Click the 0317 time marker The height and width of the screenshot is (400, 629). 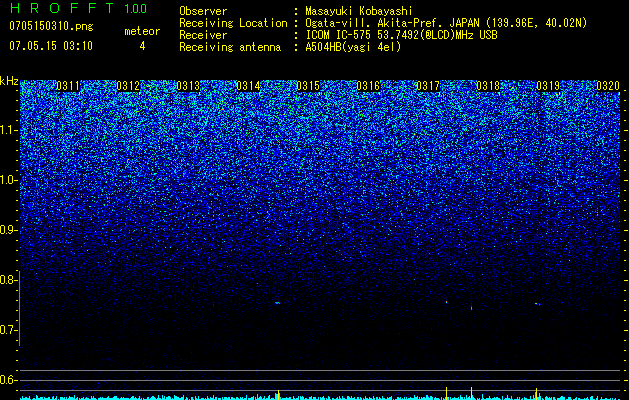pos(428,86)
